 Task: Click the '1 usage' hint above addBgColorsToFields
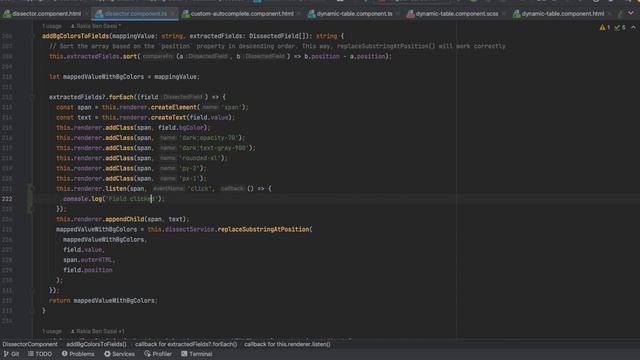[x=52, y=26]
